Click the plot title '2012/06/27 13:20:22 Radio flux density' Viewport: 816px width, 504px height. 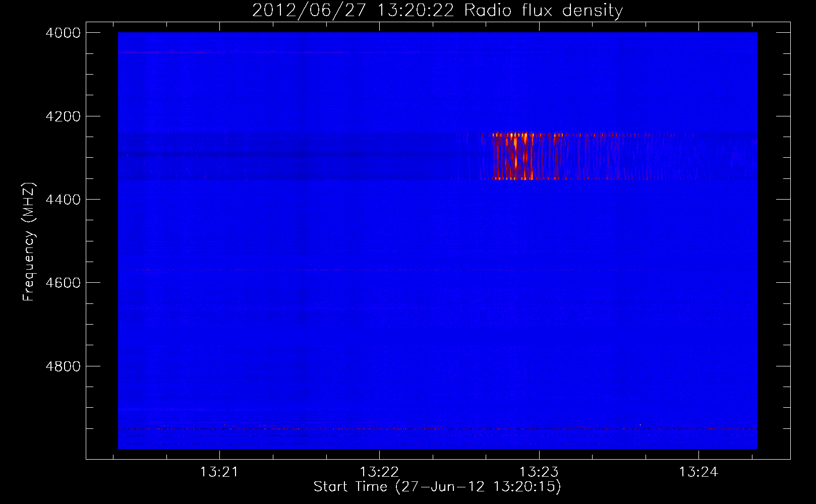click(x=437, y=10)
